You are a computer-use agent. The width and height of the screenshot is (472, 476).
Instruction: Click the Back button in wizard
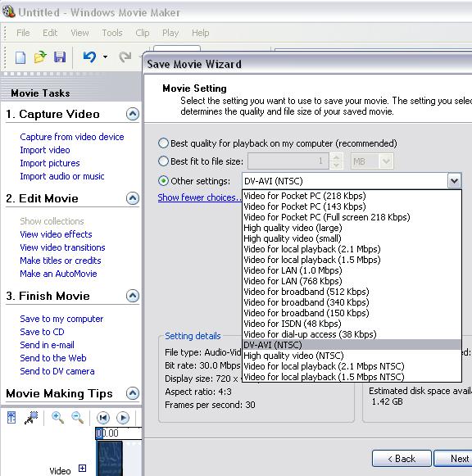402,459
